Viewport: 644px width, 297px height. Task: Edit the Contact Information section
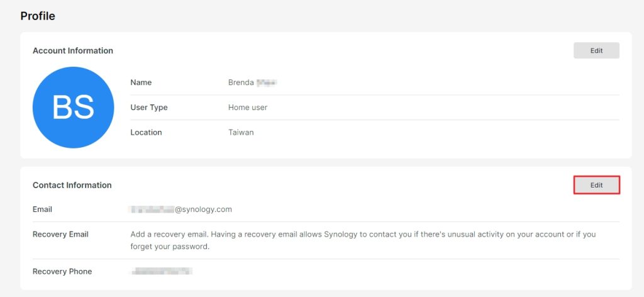(x=597, y=185)
